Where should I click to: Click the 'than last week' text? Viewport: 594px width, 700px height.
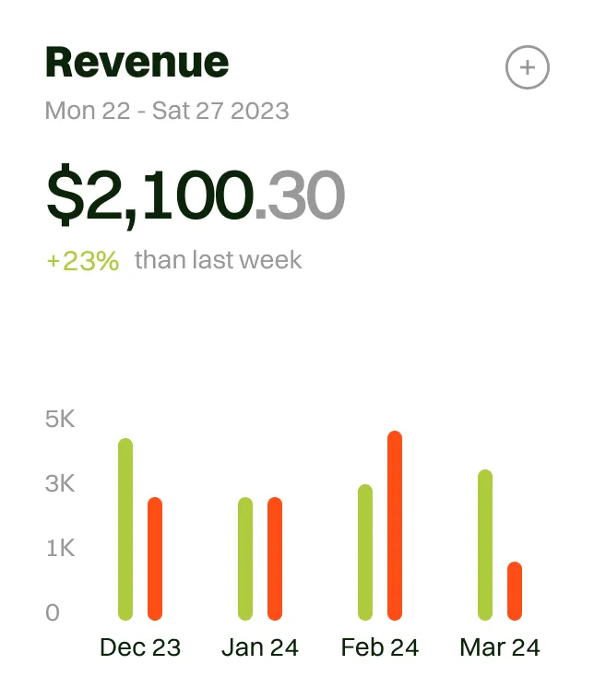coord(219,260)
